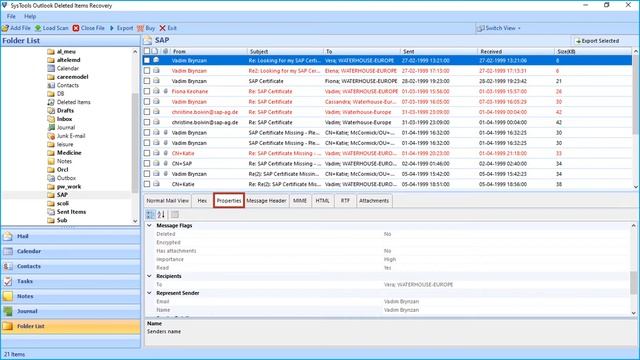
Task: Open the Calendar folder in tree
Action: click(x=63, y=69)
